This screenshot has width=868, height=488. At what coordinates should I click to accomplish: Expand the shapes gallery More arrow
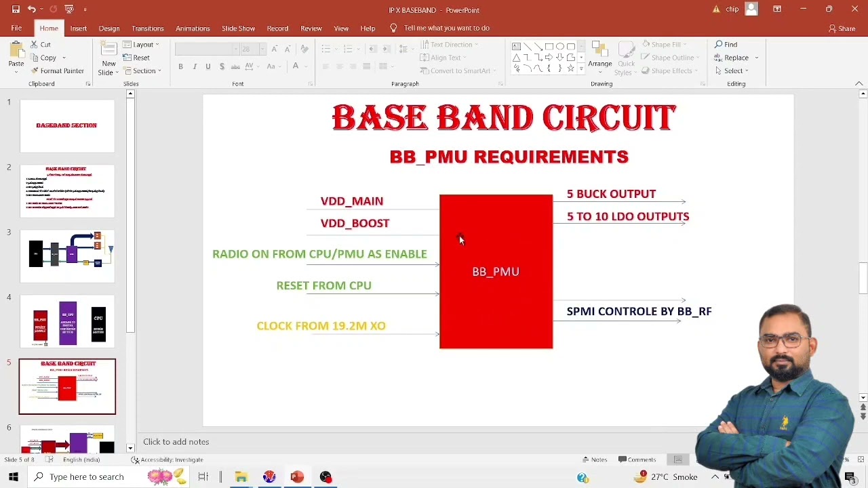coord(581,68)
